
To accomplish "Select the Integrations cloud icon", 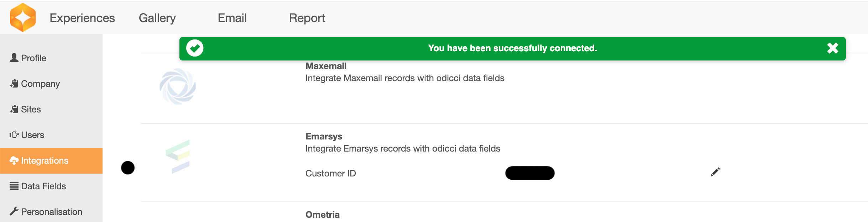I will point(14,161).
